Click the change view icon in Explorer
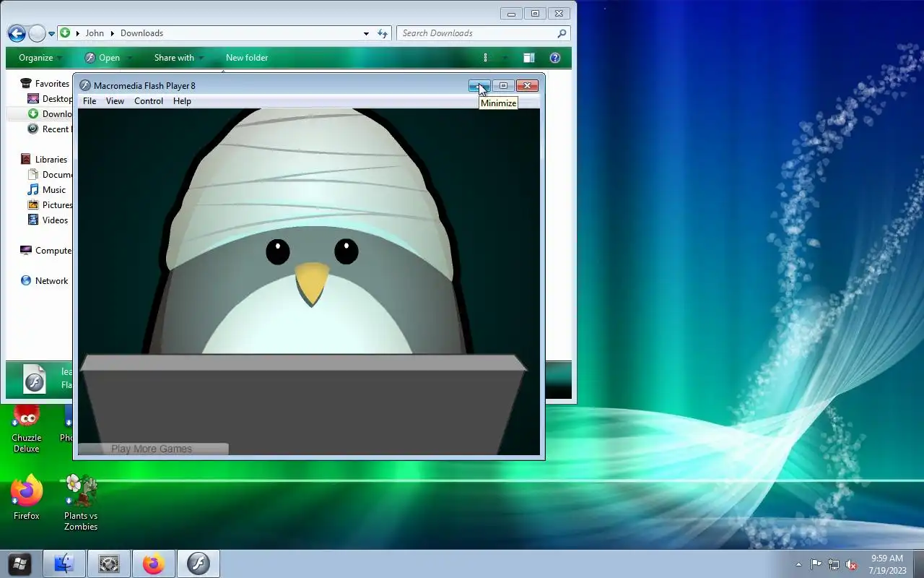Image resolution: width=924 pixels, height=578 pixels. coord(486,58)
